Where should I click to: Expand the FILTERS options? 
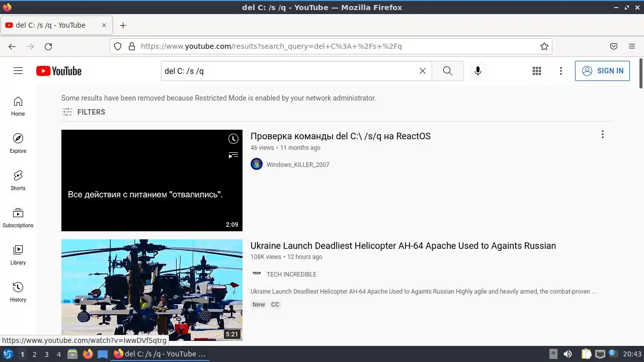[x=84, y=112]
